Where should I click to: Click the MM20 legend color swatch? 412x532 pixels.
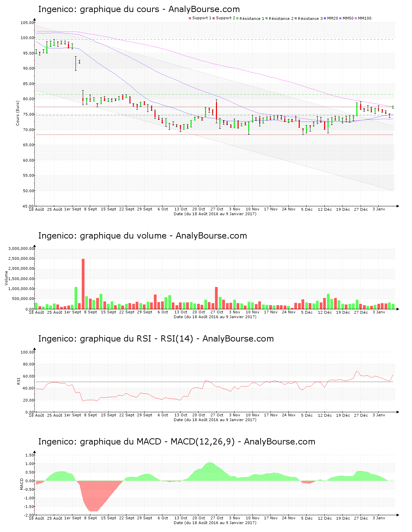(x=325, y=18)
